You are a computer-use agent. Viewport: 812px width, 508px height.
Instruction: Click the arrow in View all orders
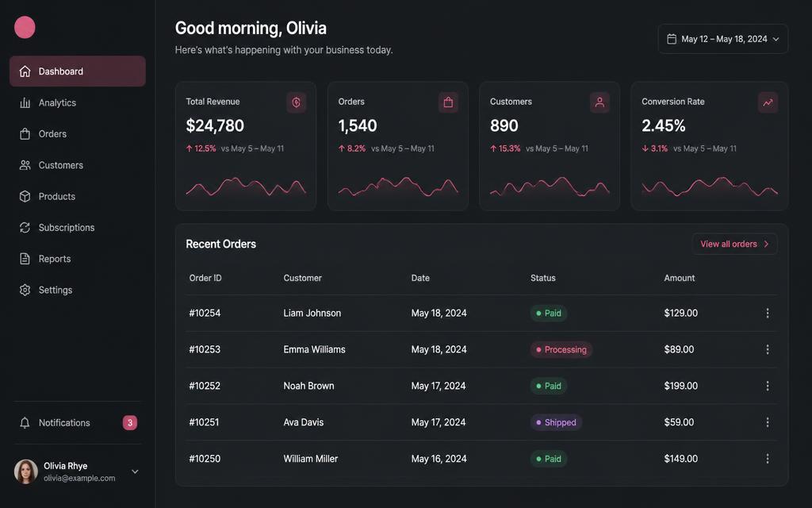pos(767,244)
